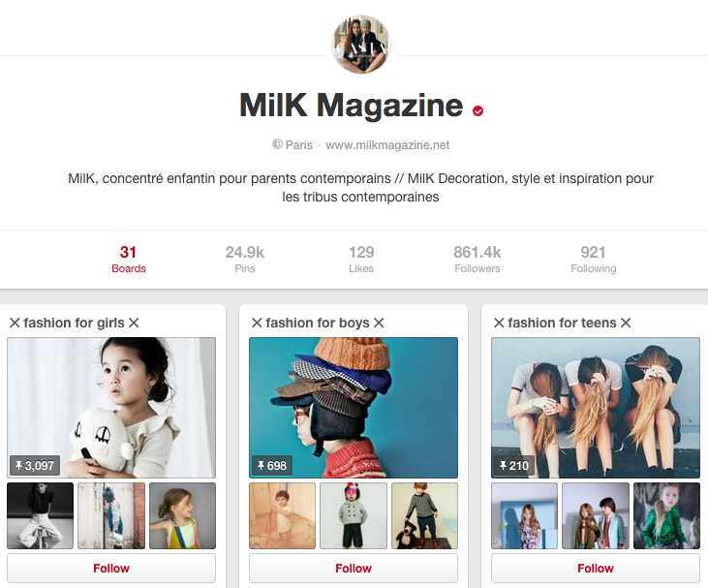Open the fashion for teens board title
708x588 pixels.
(562, 323)
